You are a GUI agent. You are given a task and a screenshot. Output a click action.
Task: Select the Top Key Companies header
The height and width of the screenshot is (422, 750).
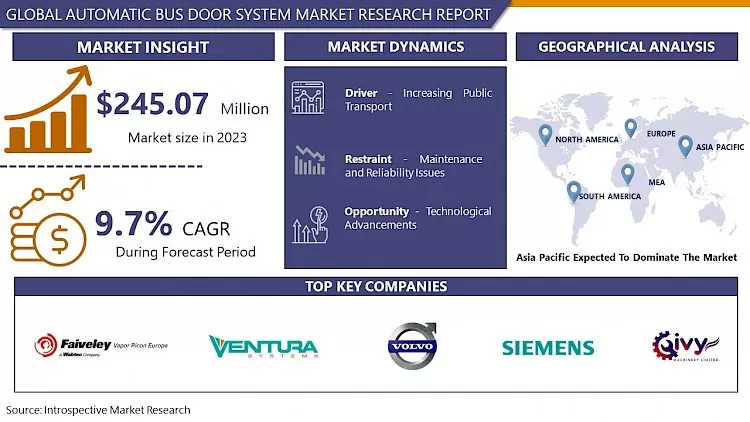pos(376,286)
